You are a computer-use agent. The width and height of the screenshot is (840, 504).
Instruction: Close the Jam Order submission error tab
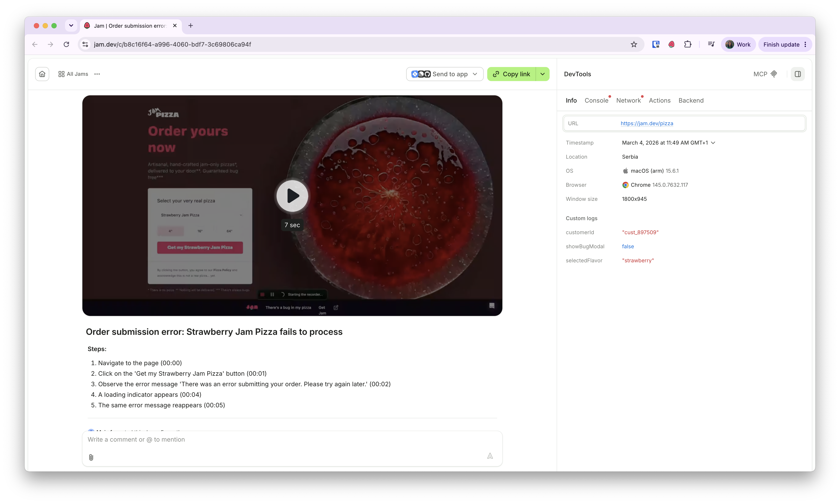pos(175,25)
